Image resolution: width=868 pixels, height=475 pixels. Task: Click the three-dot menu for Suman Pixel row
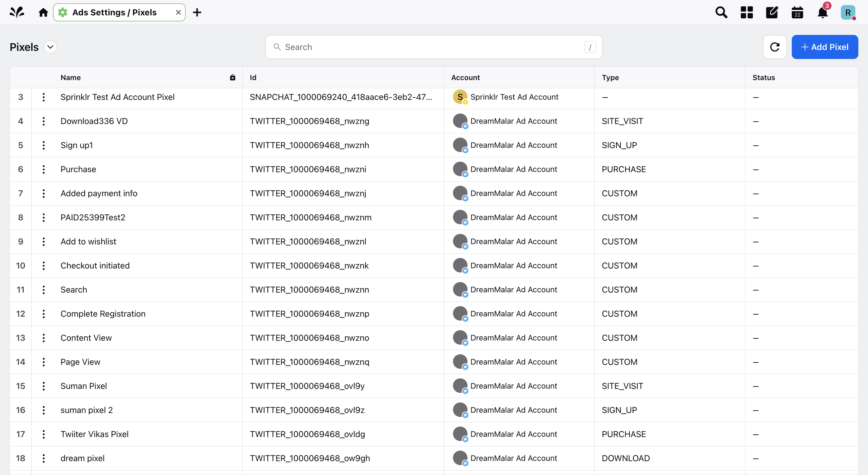click(43, 386)
